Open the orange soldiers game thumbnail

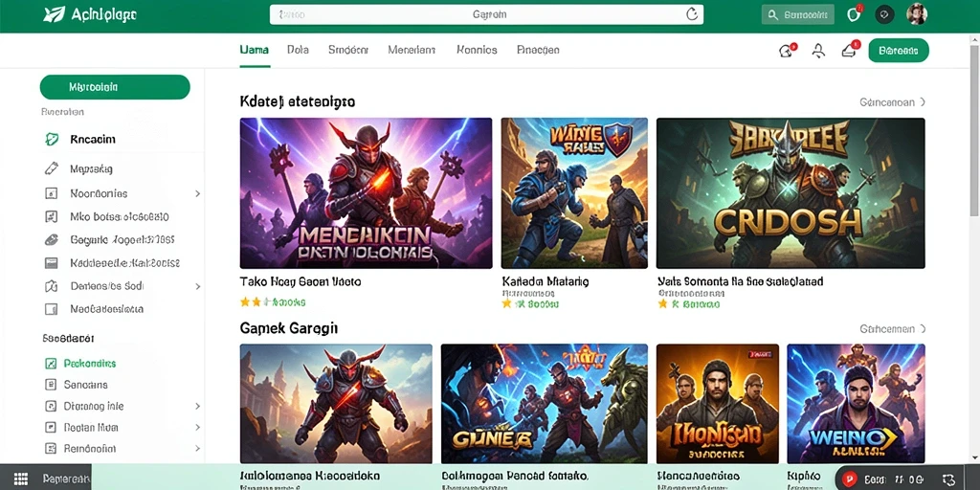coord(718,404)
